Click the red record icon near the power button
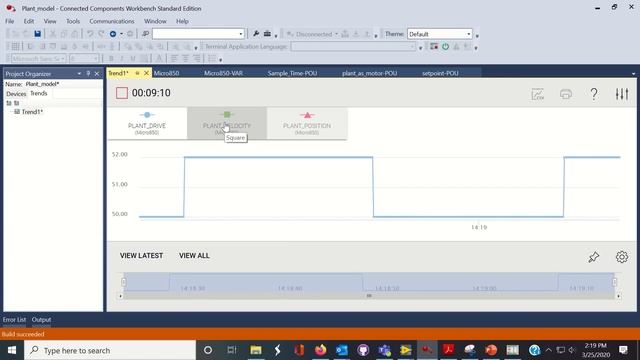640x360 pixels. point(434,47)
